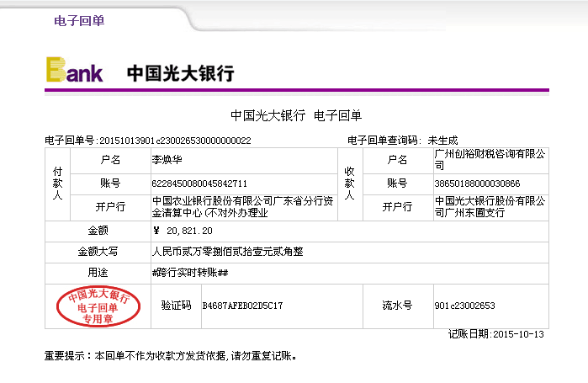Screen dimensions: 588x383
Task: Click the 收款人 column label
Action: click(349, 184)
